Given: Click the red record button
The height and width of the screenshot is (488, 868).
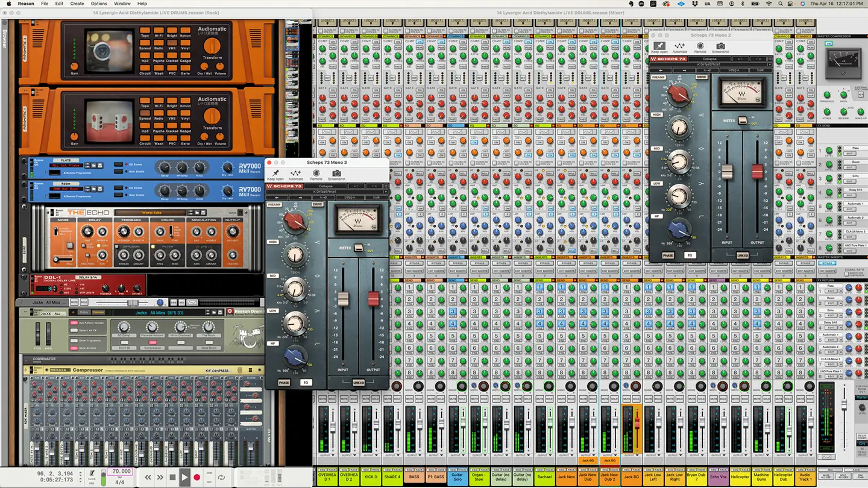Looking at the screenshot, I should (x=197, y=477).
